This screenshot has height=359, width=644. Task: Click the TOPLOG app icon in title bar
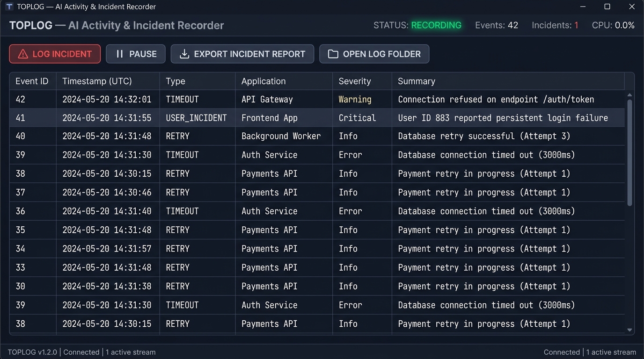pyautogui.click(x=9, y=7)
